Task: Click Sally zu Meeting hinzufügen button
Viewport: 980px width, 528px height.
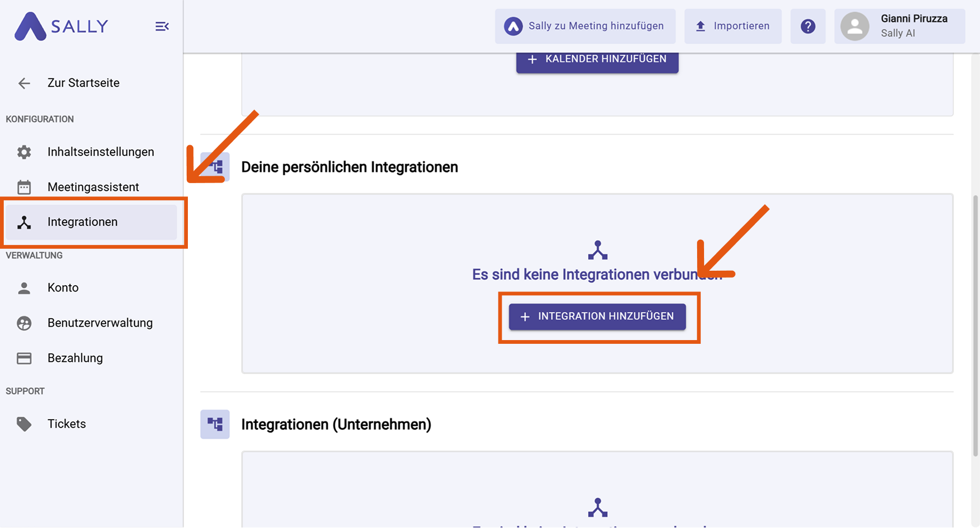Action: coord(585,26)
